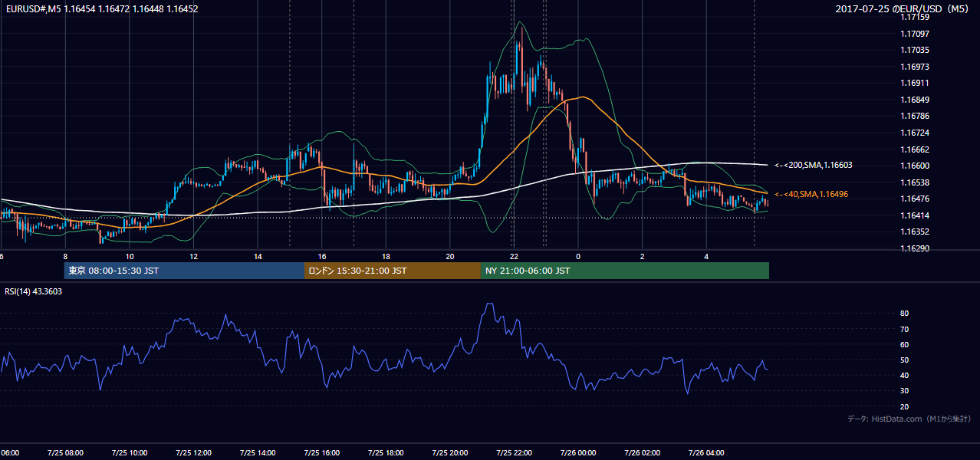Click hour label 22 beneath the price chart
980x460 pixels.
515,256
